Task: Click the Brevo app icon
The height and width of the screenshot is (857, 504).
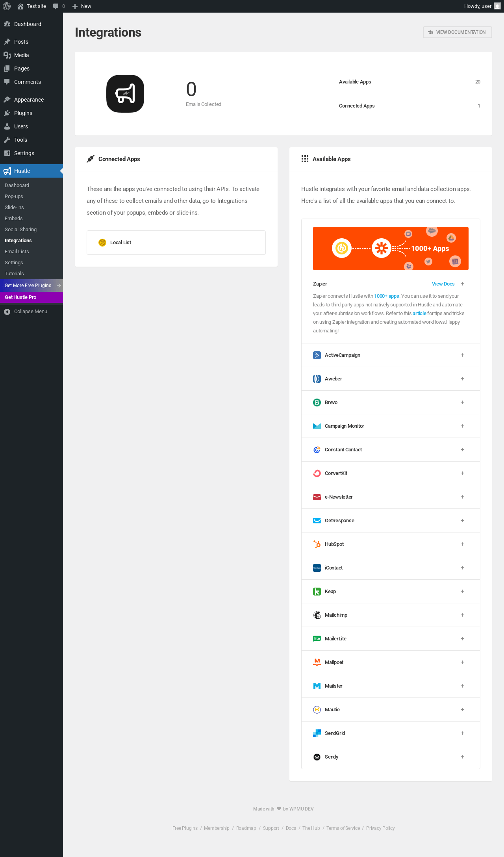Action: [317, 403]
